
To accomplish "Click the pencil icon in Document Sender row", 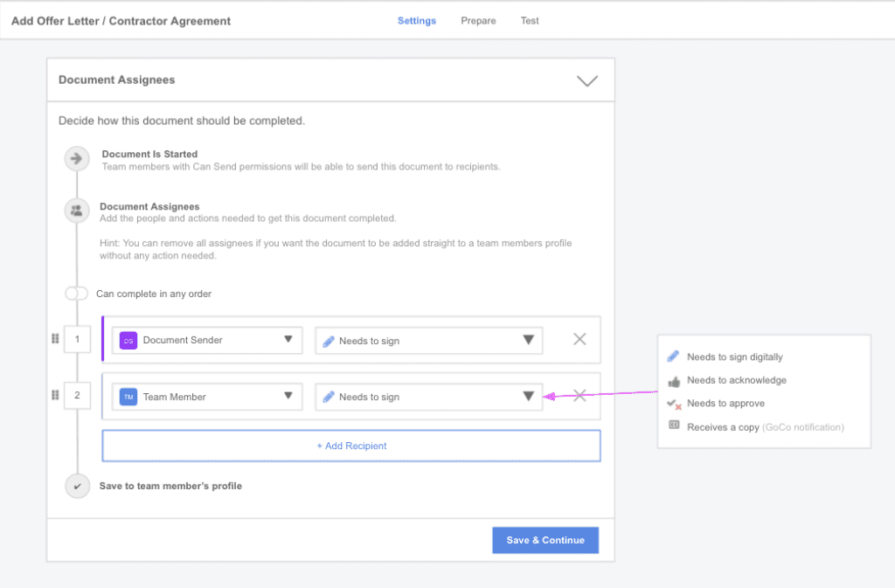I will (x=329, y=341).
